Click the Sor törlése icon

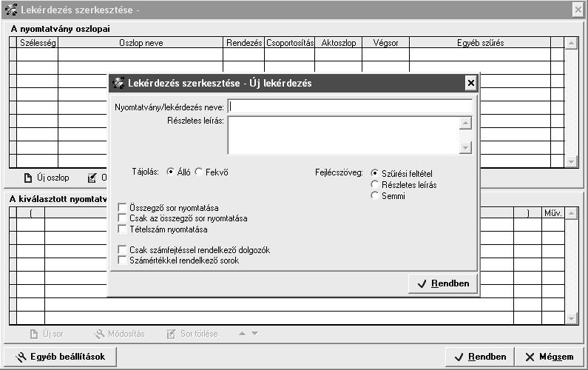coord(171,334)
